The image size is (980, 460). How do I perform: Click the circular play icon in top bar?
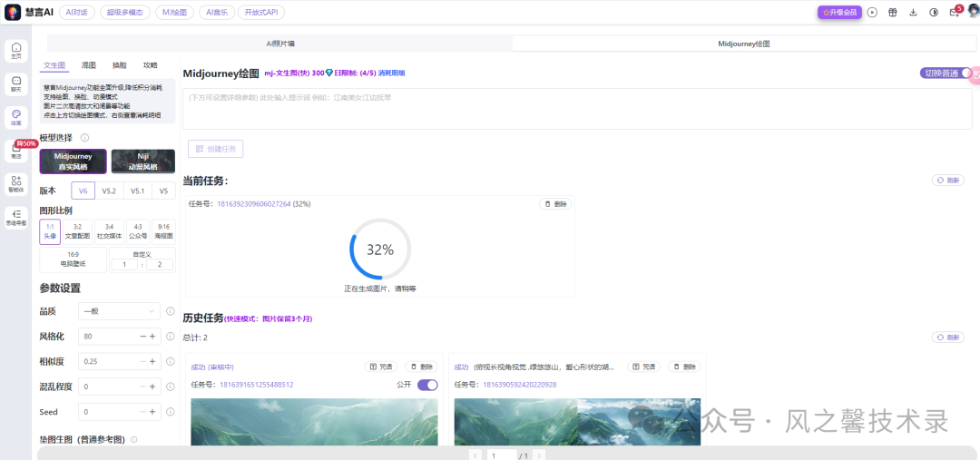click(x=872, y=13)
